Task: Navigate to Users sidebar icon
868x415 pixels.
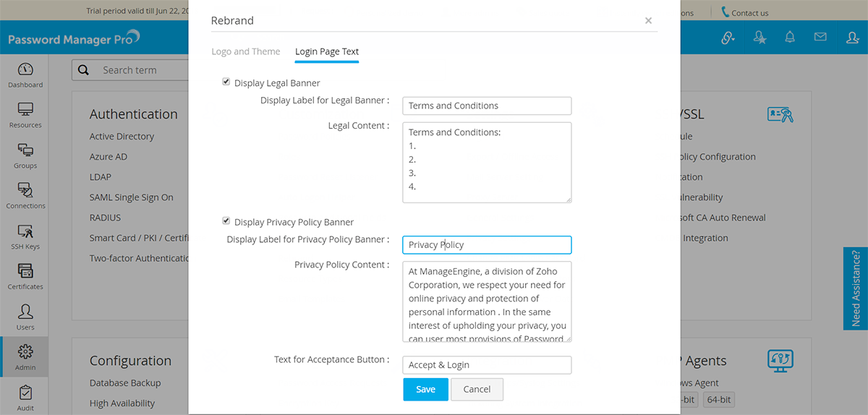Action: [x=25, y=317]
